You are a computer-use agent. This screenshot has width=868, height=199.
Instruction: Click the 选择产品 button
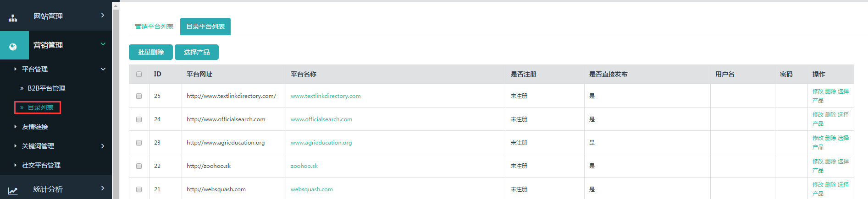197,52
